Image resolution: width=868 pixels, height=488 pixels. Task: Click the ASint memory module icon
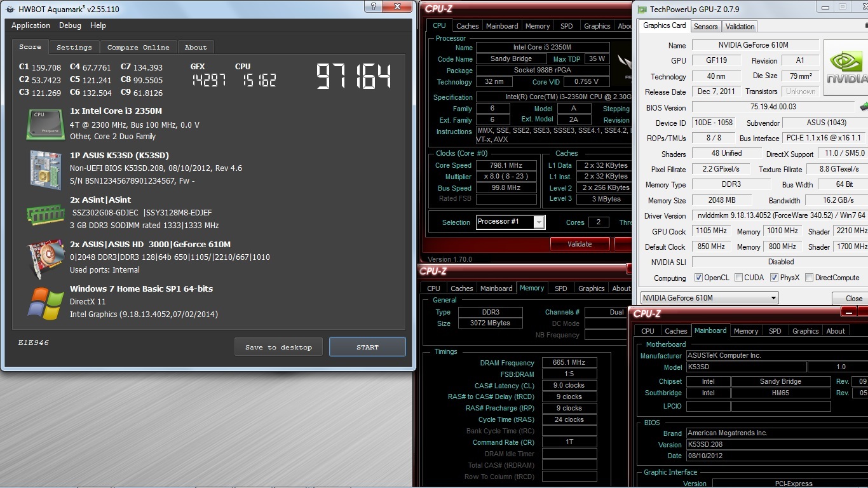[x=45, y=213]
